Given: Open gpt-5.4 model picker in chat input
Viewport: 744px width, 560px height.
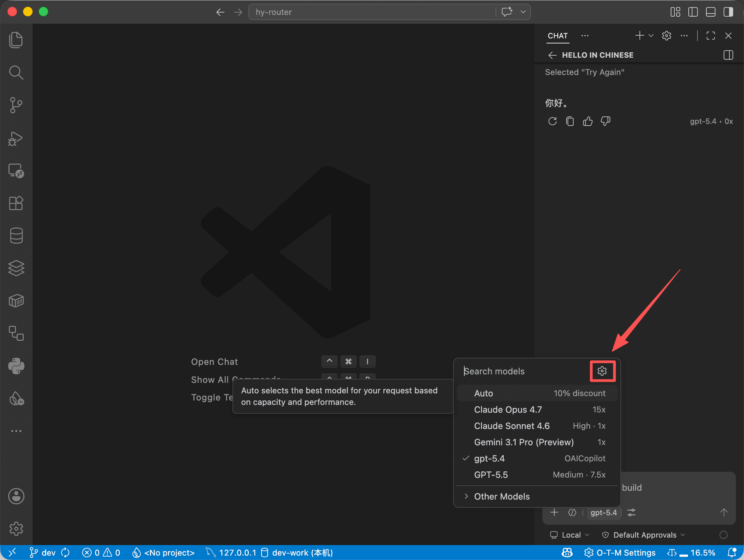Looking at the screenshot, I should [603, 512].
